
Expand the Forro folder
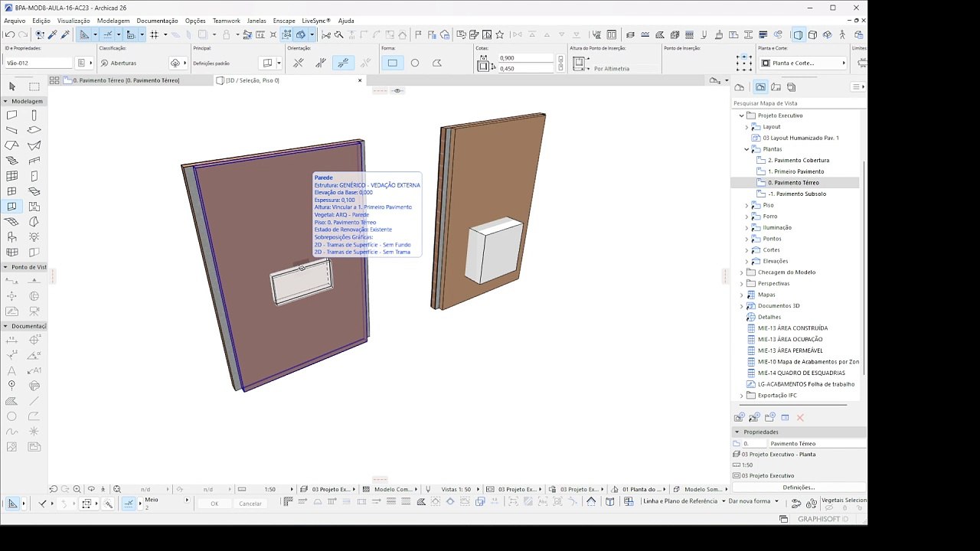(x=746, y=217)
